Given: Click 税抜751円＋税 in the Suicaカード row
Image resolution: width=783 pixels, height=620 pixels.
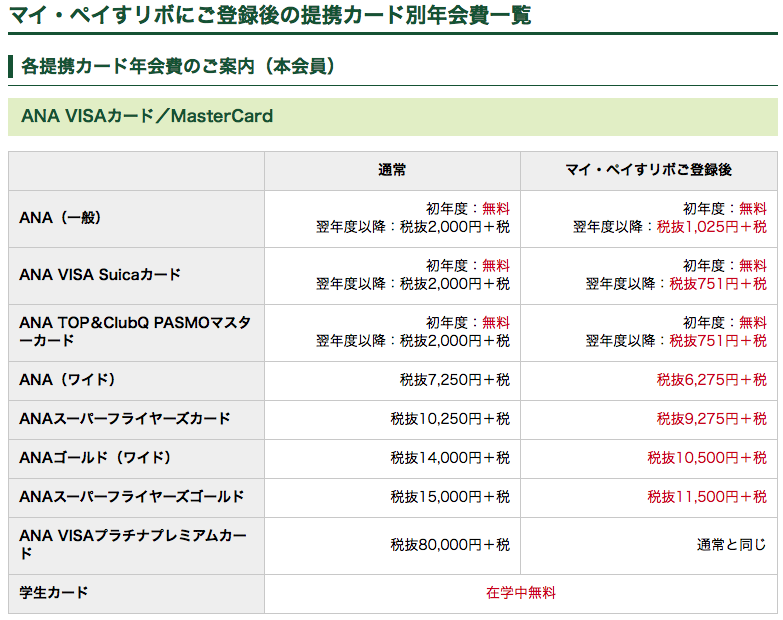Looking at the screenshot, I should pyautogui.click(x=718, y=284).
